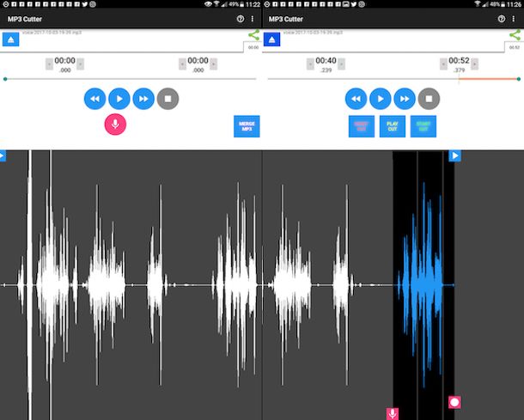Click the voice mp3 filename in the right screen
Screen dimensions: 524x420
pyautogui.click(x=314, y=33)
